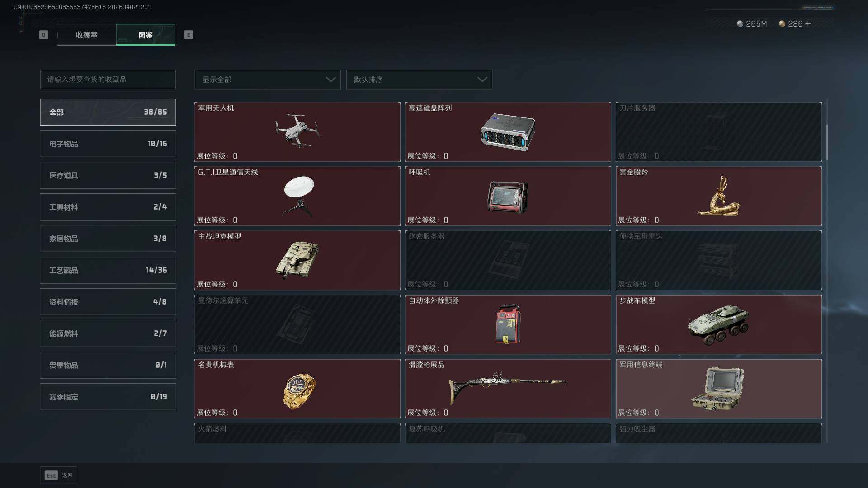The width and height of the screenshot is (868, 488).
Task: Switch to the 图鉴 tab
Action: click(146, 35)
